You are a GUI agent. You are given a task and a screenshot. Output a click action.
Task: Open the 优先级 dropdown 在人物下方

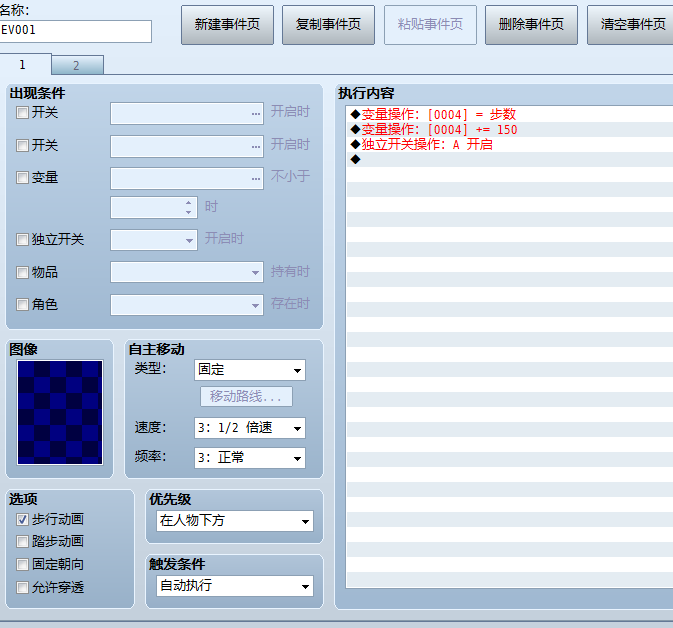[235, 521]
